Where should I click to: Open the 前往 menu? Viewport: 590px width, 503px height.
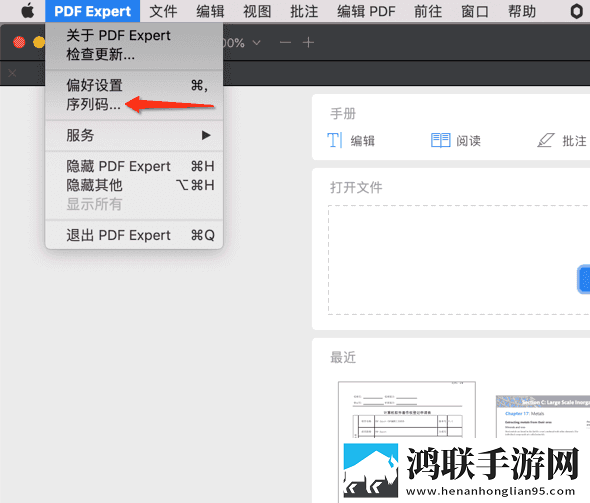(x=428, y=11)
